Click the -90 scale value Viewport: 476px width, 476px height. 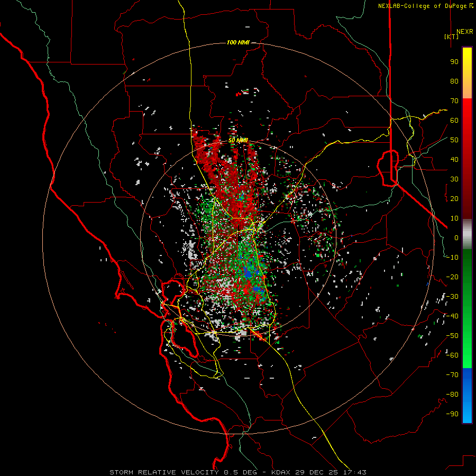[452, 414]
